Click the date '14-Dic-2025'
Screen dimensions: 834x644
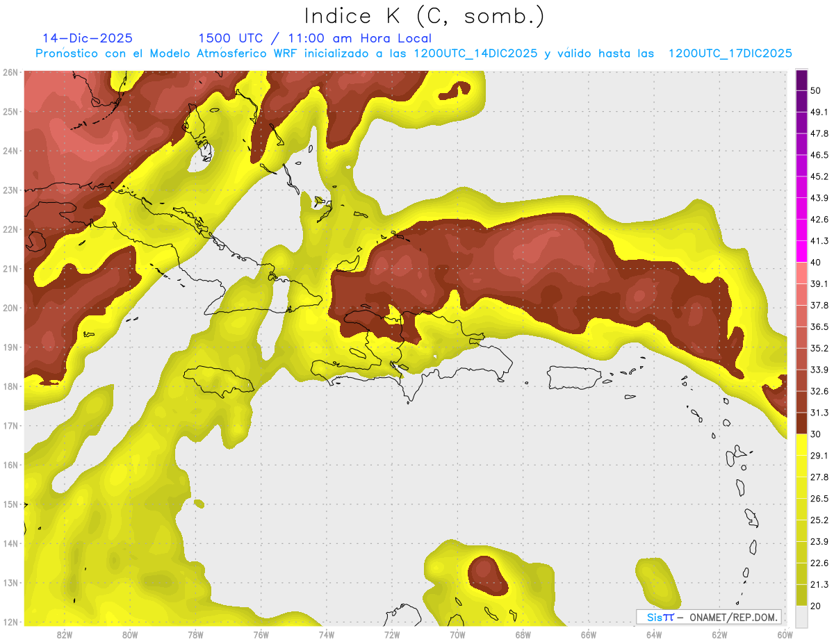pos(88,38)
